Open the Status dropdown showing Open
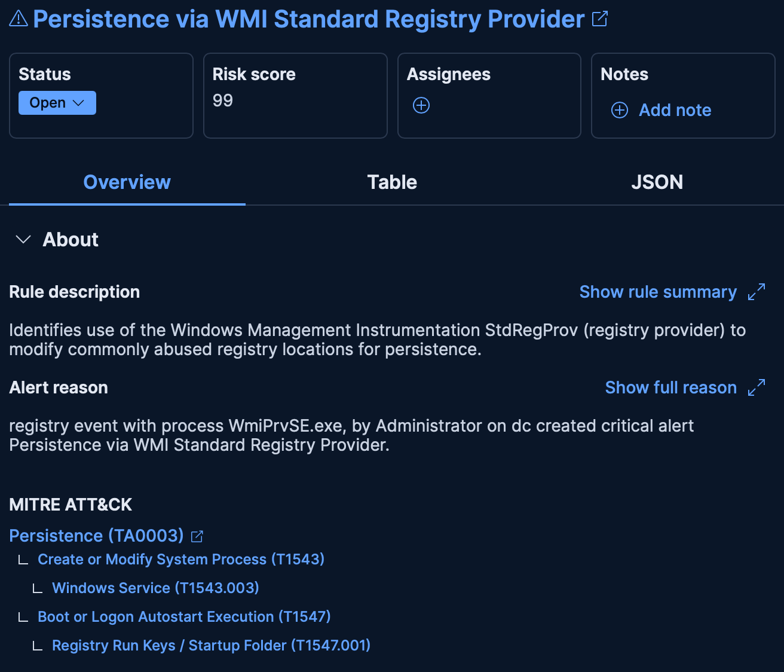This screenshot has height=672, width=784. click(57, 103)
